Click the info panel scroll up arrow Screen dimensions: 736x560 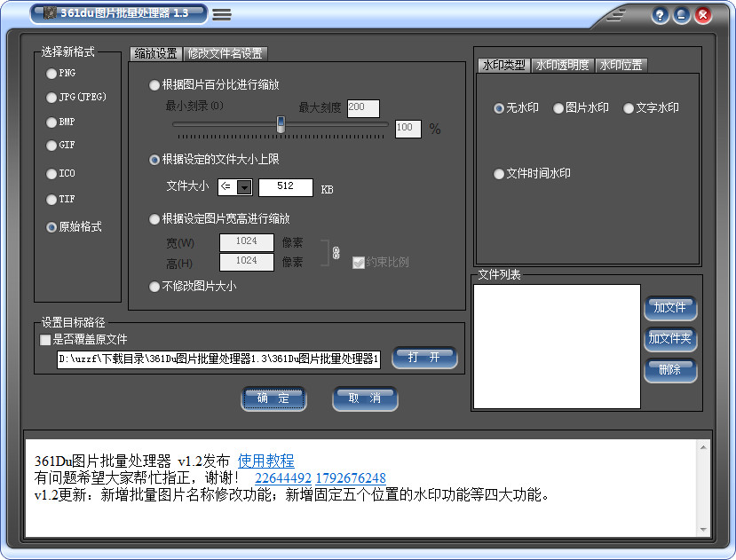point(703,448)
